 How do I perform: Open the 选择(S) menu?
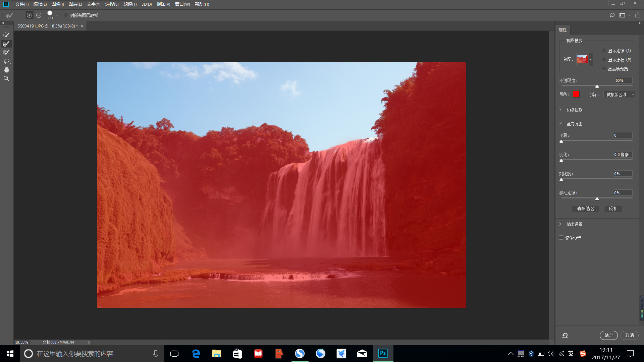tap(112, 4)
